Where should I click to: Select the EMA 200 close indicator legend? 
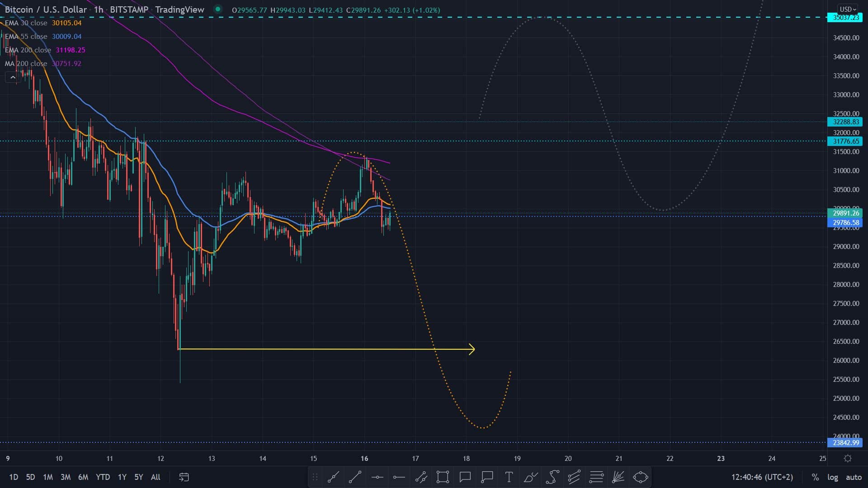coord(45,50)
